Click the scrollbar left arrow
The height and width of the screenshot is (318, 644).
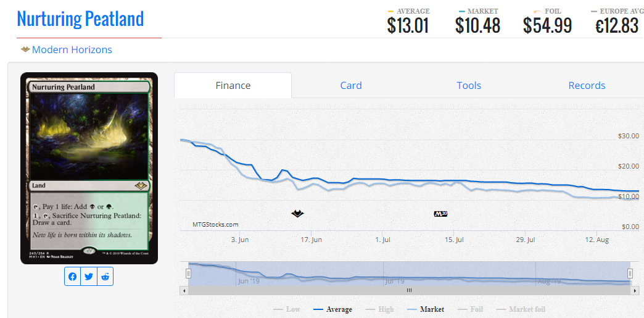184,290
